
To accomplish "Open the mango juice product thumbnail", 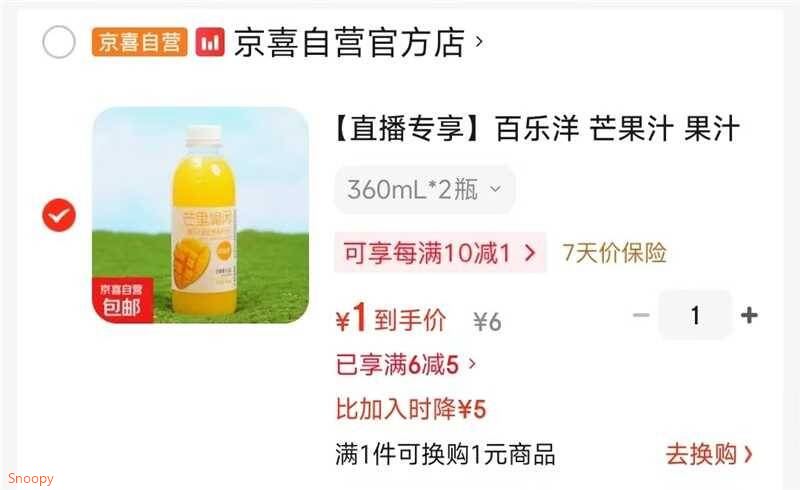I will pos(201,215).
